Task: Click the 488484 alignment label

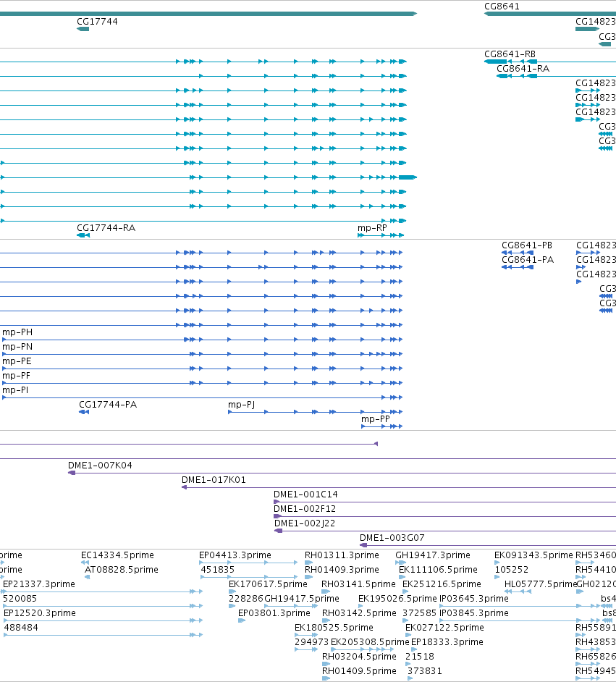Action: (21, 628)
